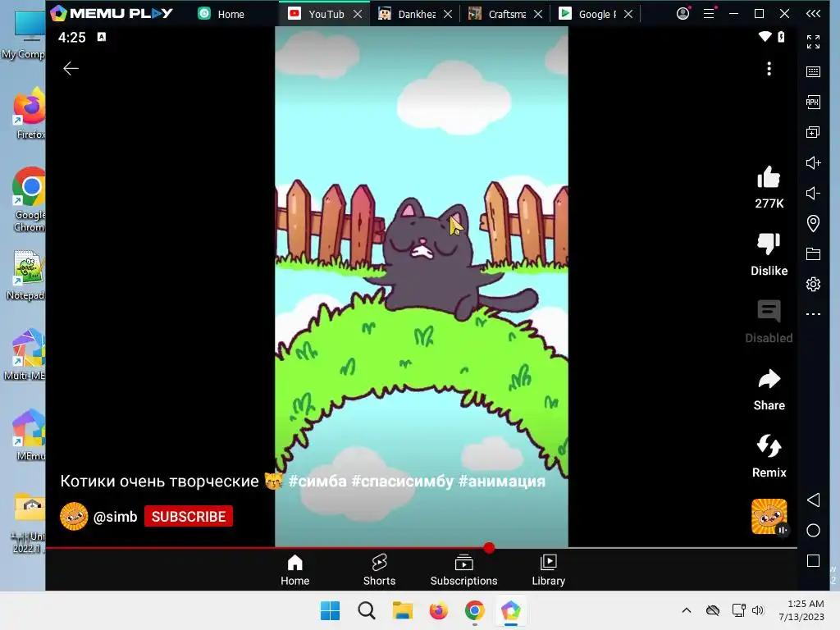The height and width of the screenshot is (630, 840).
Task: Tap the Android back triangle button
Action: click(813, 500)
